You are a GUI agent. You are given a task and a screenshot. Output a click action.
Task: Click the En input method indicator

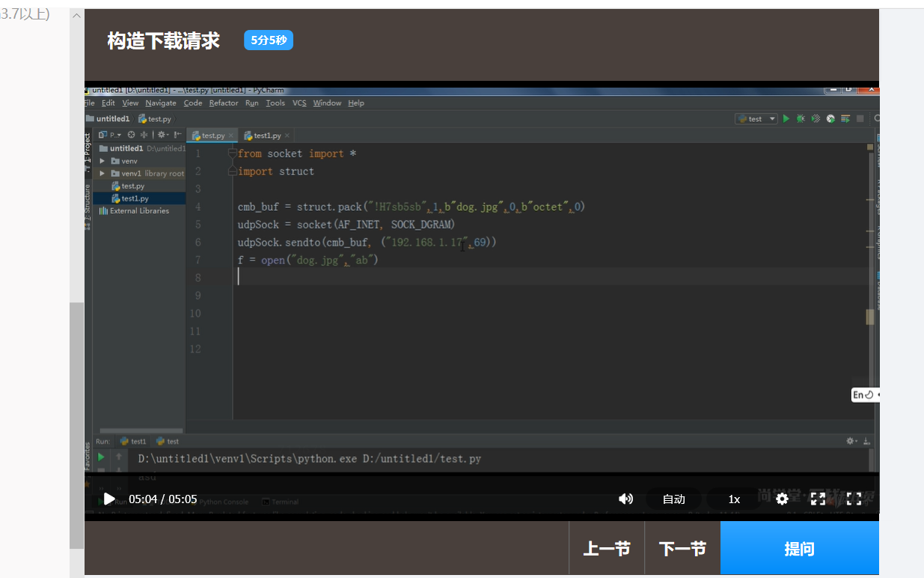pos(865,395)
